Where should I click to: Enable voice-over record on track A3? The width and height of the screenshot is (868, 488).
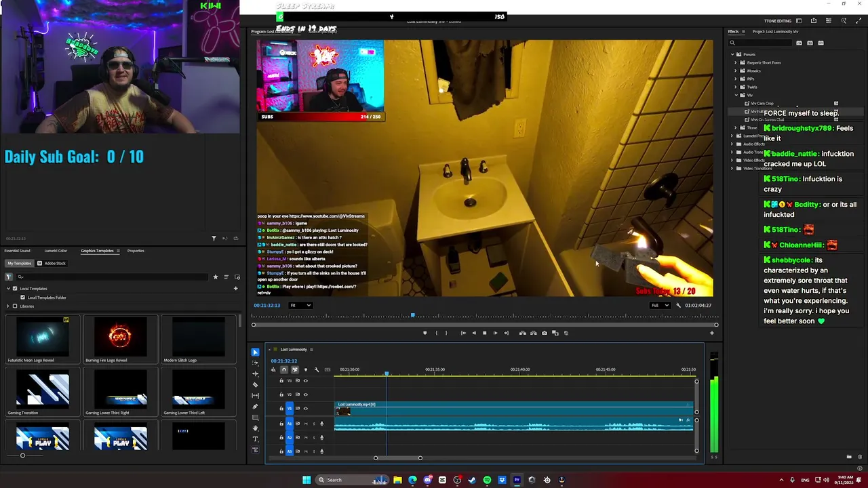[x=321, y=451]
